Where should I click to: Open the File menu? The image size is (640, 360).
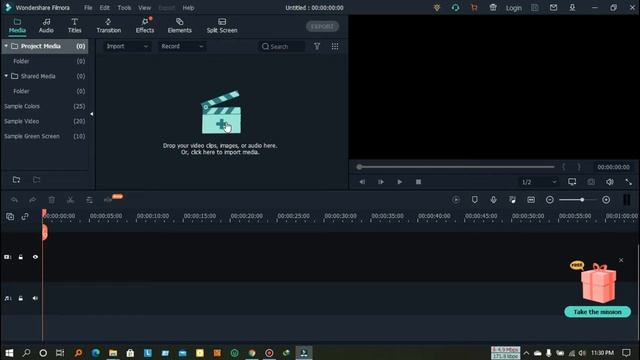tap(88, 8)
